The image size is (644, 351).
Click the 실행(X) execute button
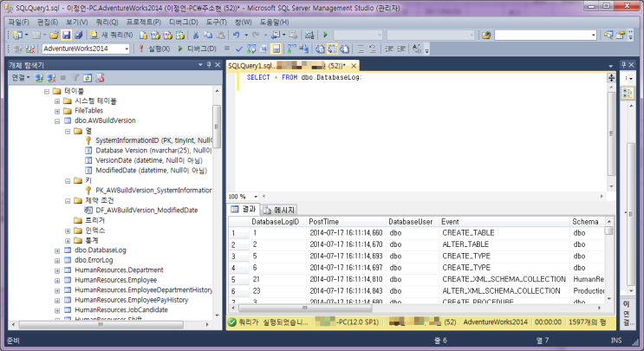point(154,49)
